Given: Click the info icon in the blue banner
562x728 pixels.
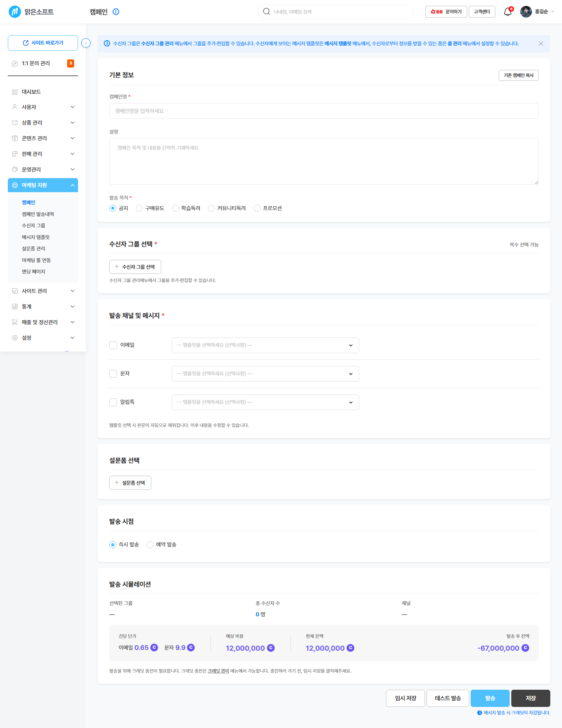Looking at the screenshot, I should tap(107, 43).
